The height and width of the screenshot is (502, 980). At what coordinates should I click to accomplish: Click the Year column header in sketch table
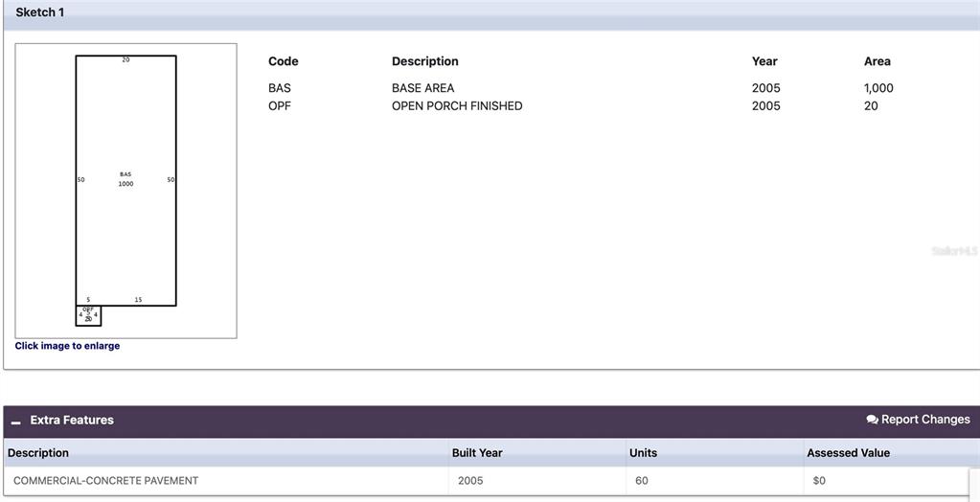pyautogui.click(x=764, y=61)
